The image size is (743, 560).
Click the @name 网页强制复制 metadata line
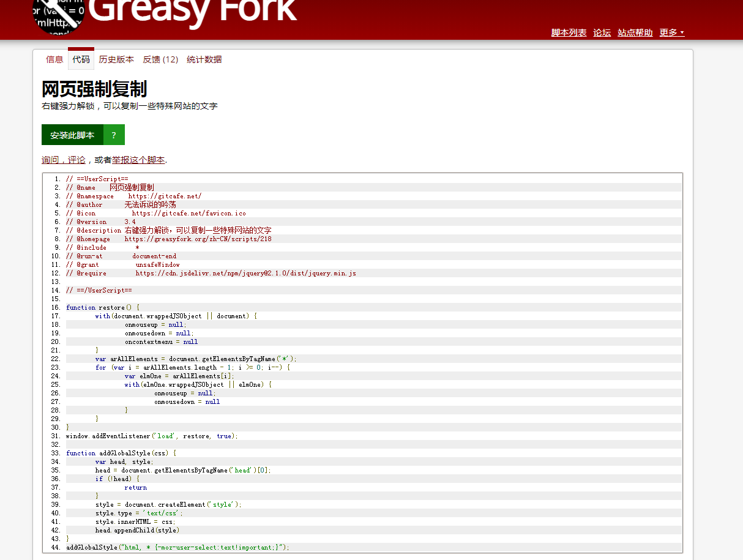[110, 187]
